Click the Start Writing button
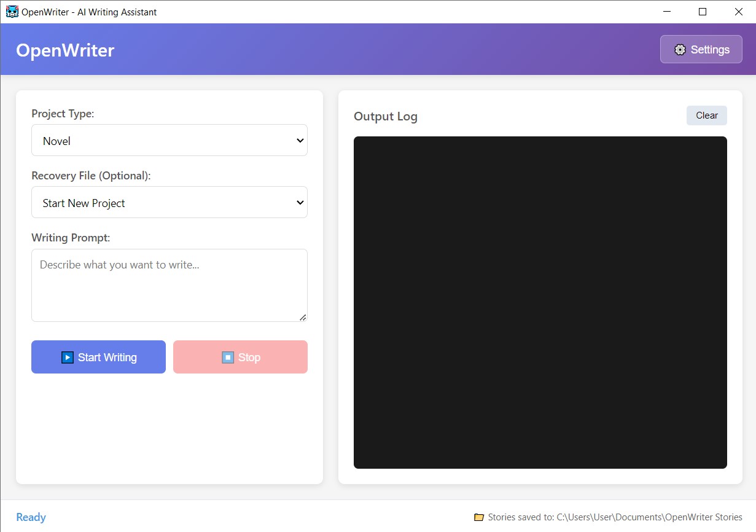Viewport: 756px width, 532px height. tap(98, 357)
